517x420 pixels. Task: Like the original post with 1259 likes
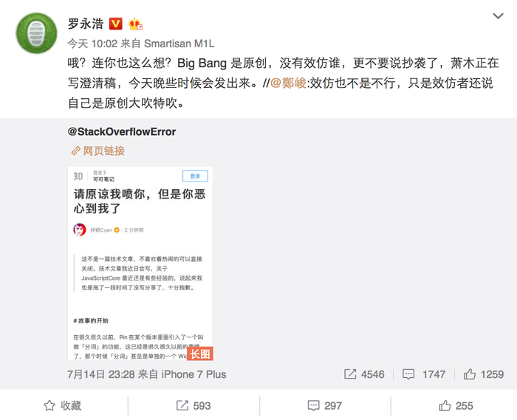tap(484, 374)
